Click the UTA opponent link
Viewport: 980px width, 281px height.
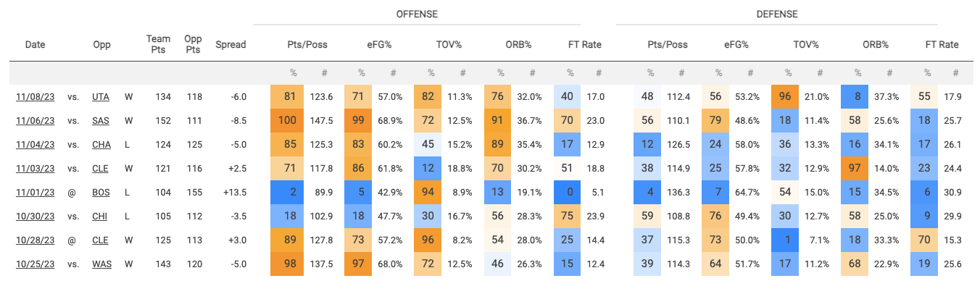coord(101,96)
